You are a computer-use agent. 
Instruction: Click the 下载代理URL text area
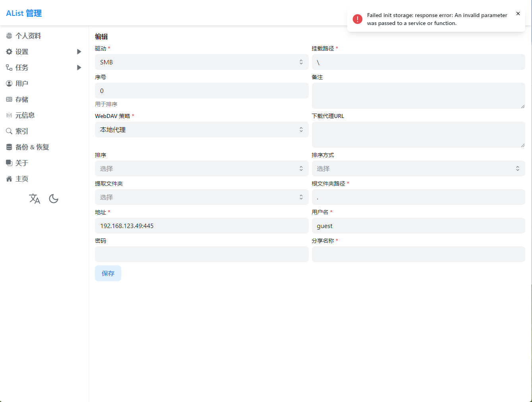(418, 135)
